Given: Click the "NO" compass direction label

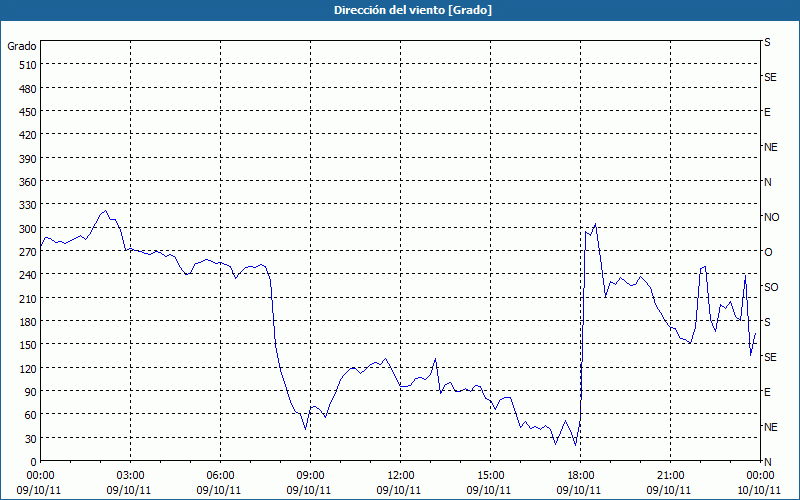Looking at the screenshot, I should (771, 217).
